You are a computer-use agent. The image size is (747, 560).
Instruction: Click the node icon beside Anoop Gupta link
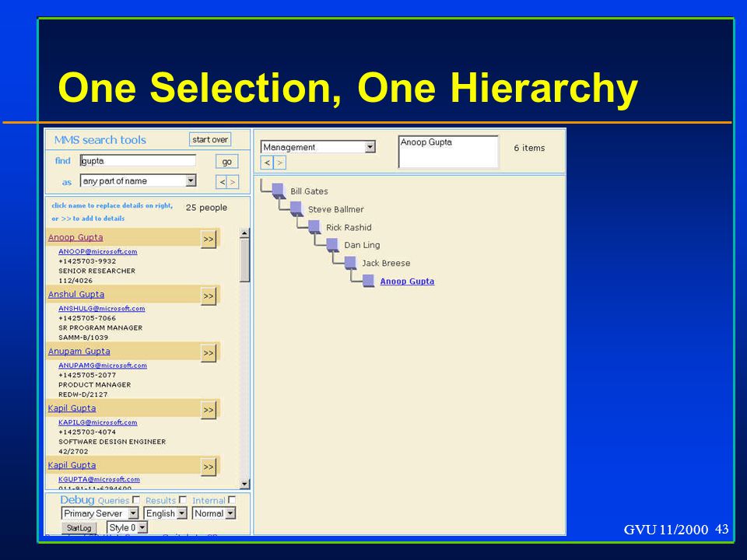[368, 281]
